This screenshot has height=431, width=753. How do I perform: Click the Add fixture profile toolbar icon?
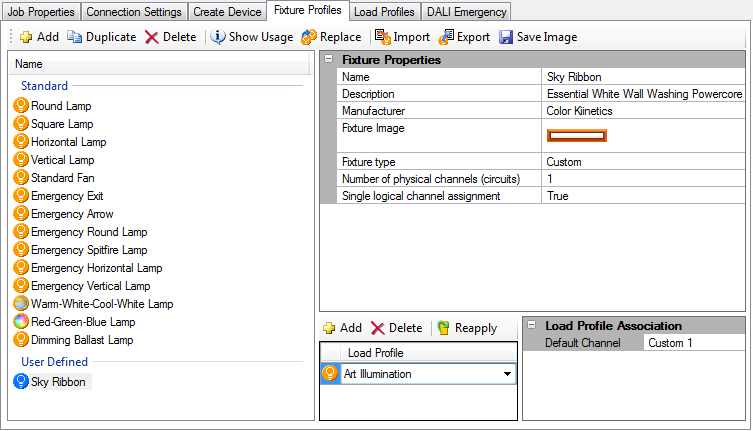tap(26, 37)
